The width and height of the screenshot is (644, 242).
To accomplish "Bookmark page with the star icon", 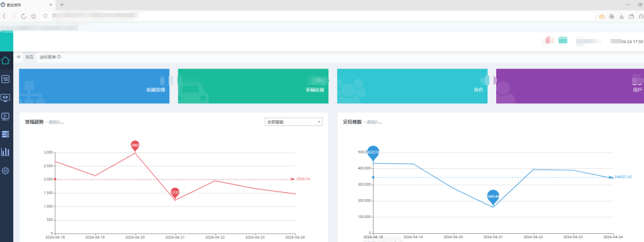I will (x=33, y=16).
